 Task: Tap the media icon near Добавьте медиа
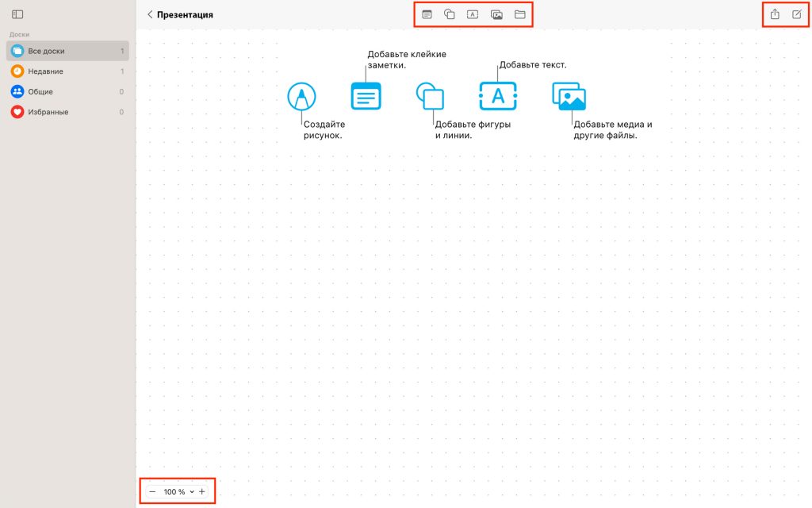click(x=569, y=97)
